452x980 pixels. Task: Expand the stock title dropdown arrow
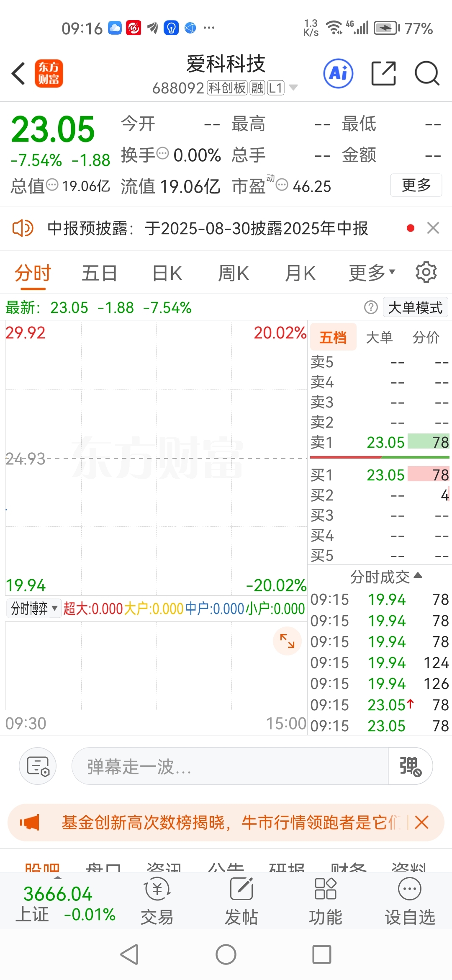tap(293, 88)
